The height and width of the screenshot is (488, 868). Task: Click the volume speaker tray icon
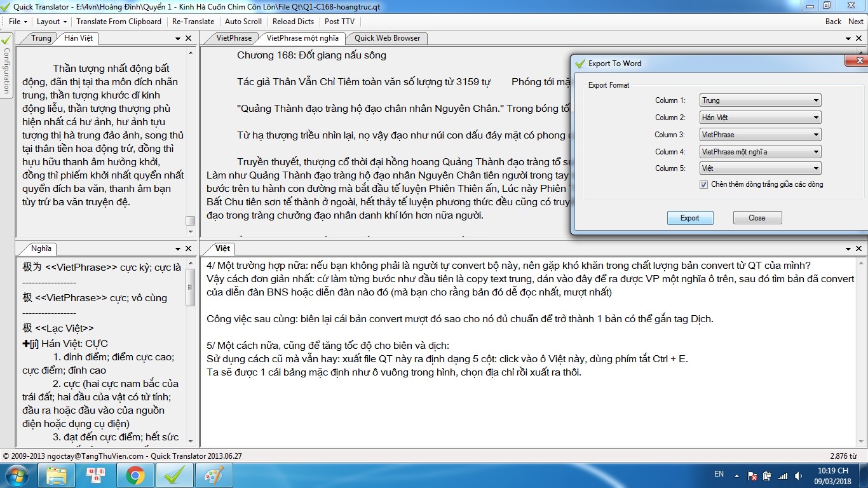pyautogui.click(x=799, y=475)
